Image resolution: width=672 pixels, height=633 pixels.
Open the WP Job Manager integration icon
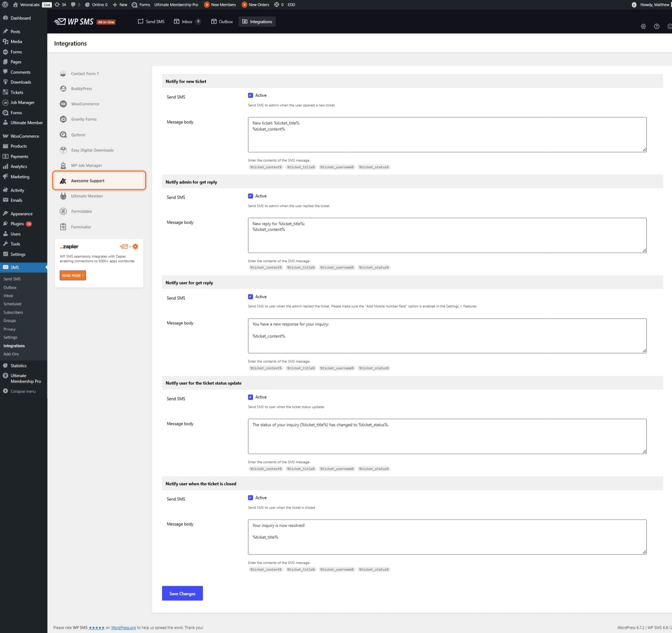[63, 165]
